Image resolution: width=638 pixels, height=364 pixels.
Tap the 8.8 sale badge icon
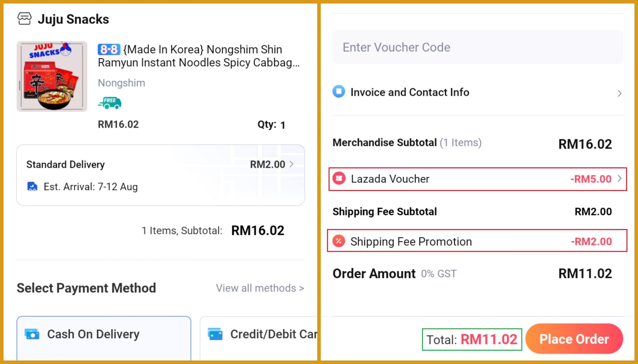pos(109,50)
